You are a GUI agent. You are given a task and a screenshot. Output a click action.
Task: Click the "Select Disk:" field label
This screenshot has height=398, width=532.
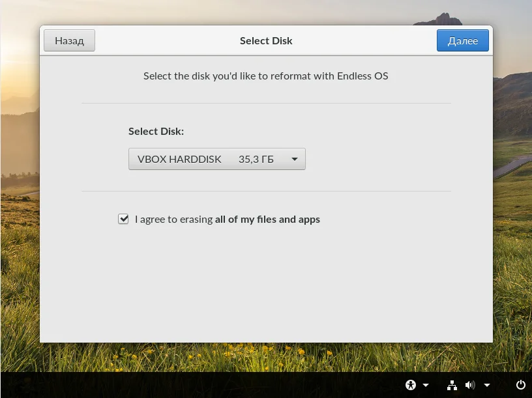(x=156, y=132)
